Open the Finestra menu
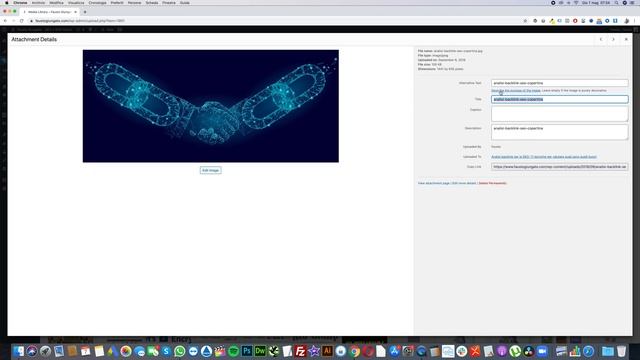Viewport: 640px width, 360px height. (169, 3)
